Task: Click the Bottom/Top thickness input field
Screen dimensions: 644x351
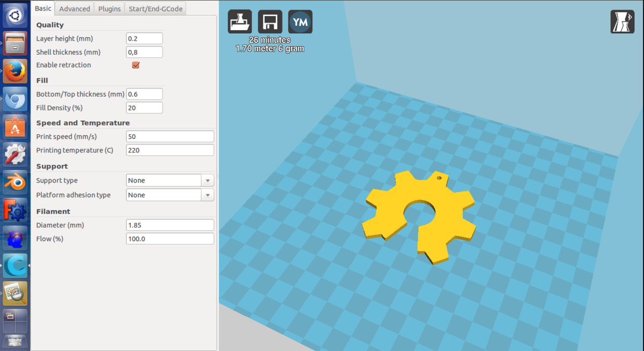Action: coord(144,94)
